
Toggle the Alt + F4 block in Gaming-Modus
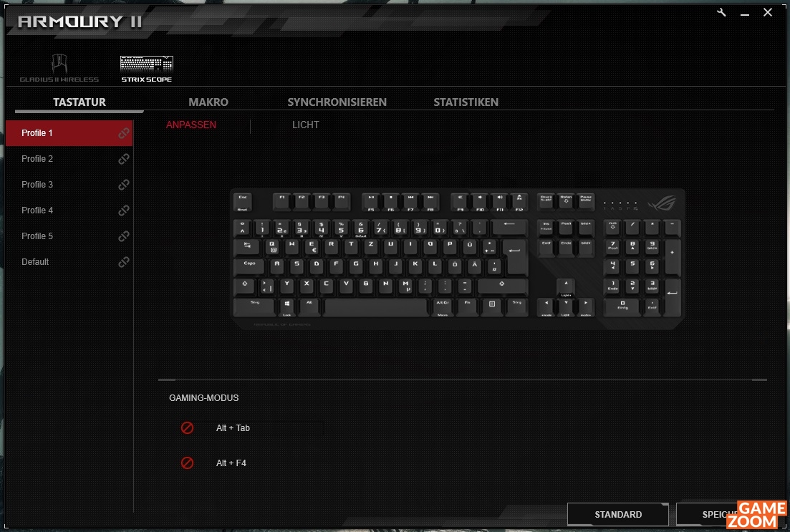pyautogui.click(x=187, y=463)
